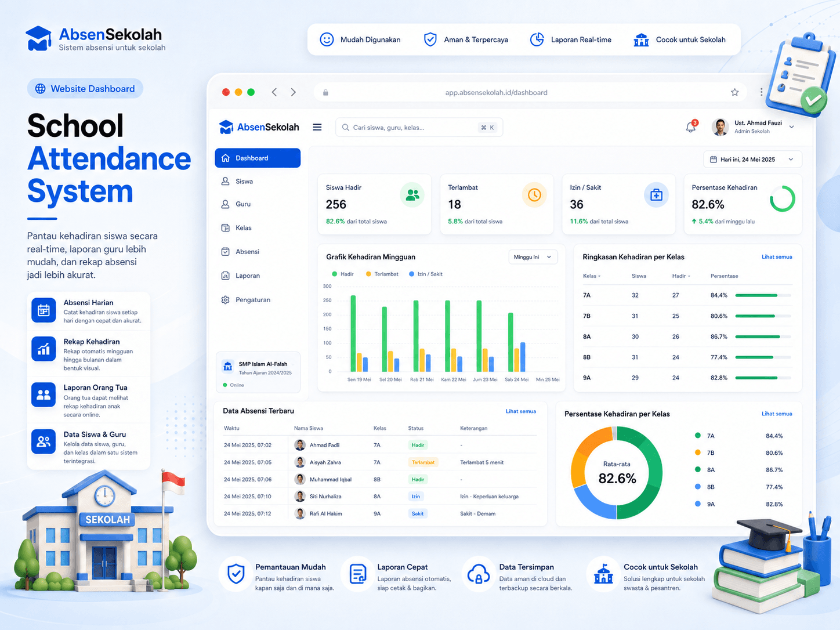Viewport: 840px width, 630px height.
Task: Open the Pengaturan sidebar item
Action: [258, 300]
